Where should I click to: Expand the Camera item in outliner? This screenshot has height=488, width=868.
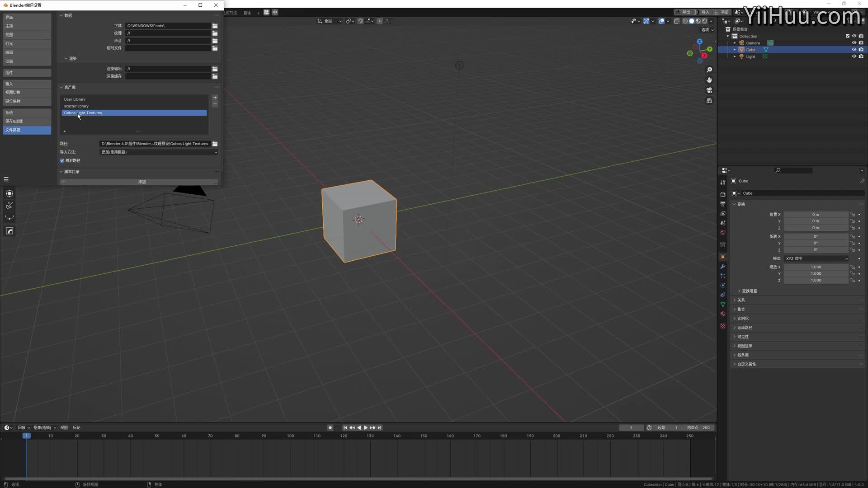click(x=735, y=43)
